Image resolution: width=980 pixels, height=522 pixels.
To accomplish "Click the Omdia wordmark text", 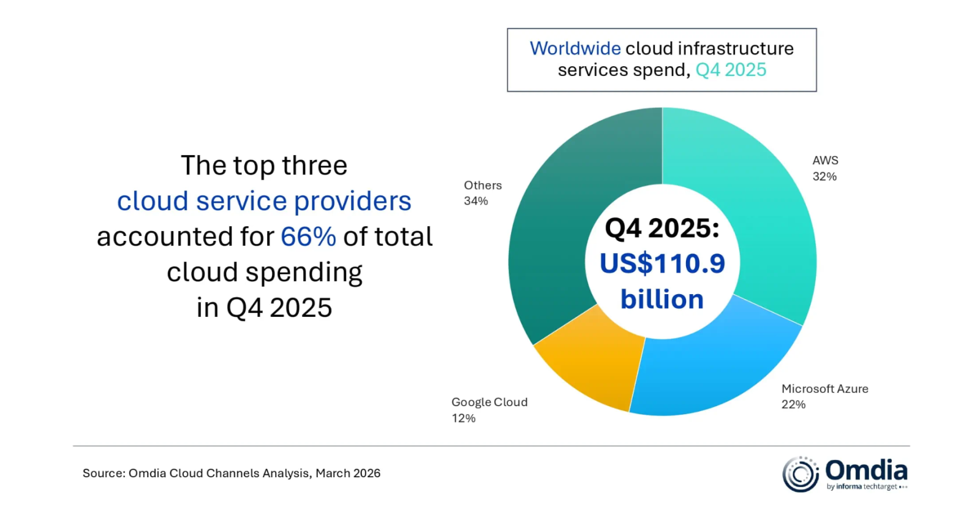I will (x=866, y=471).
